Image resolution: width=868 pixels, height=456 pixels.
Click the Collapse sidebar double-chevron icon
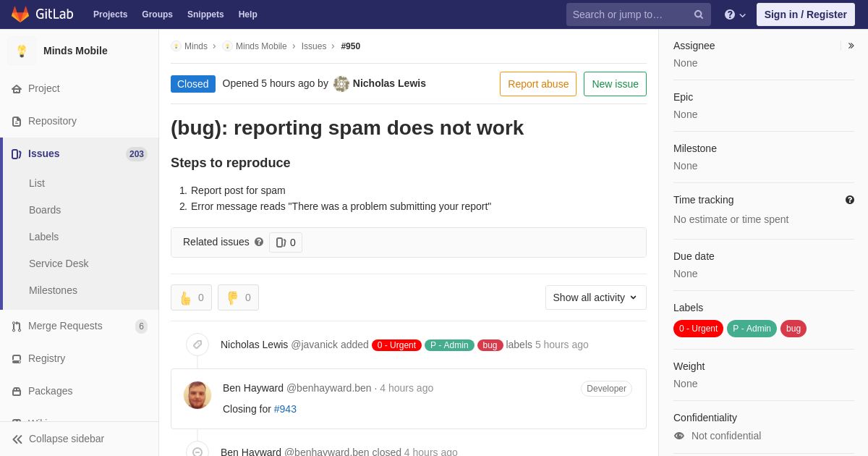[x=17, y=439]
